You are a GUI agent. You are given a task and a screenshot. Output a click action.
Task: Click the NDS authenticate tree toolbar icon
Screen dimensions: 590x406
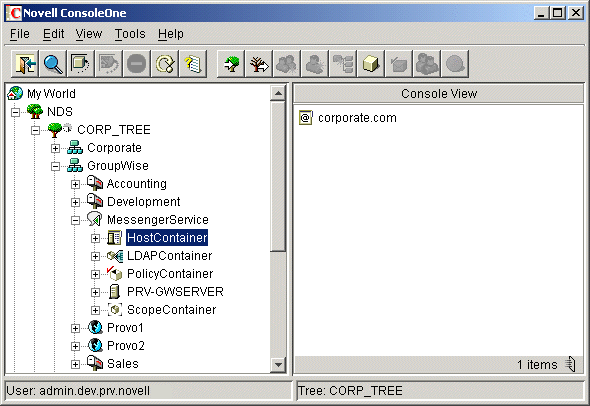point(231,64)
